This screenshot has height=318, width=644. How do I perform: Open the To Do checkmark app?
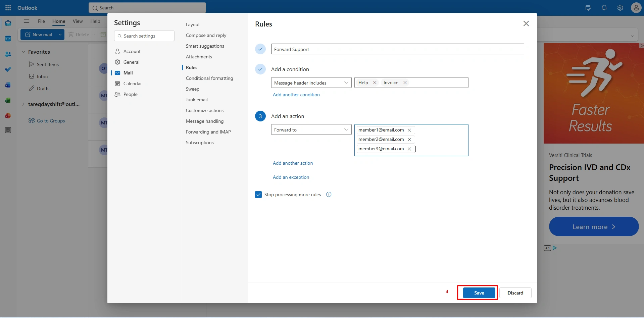coord(8,69)
